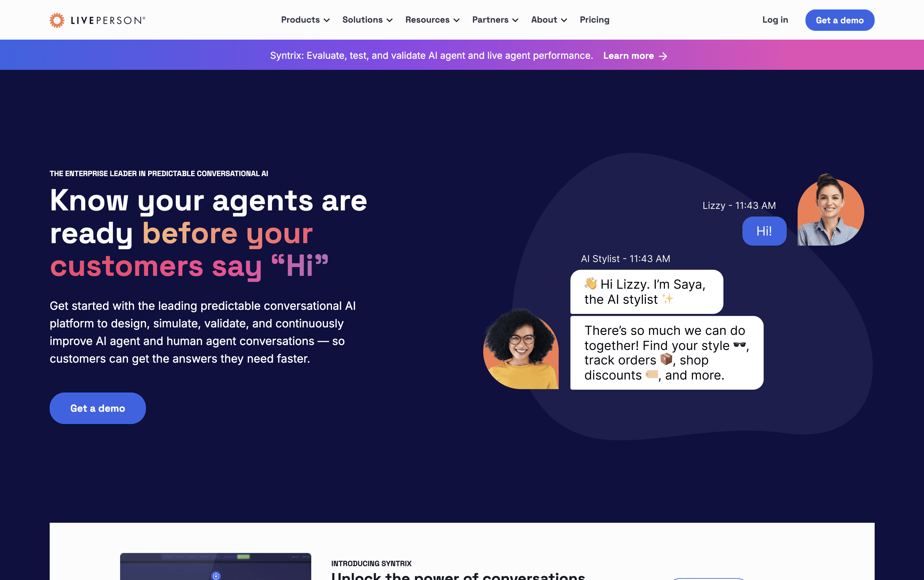Viewport: 924px width, 580px height.
Task: Click the hero section Get a demo button
Action: [x=97, y=408]
